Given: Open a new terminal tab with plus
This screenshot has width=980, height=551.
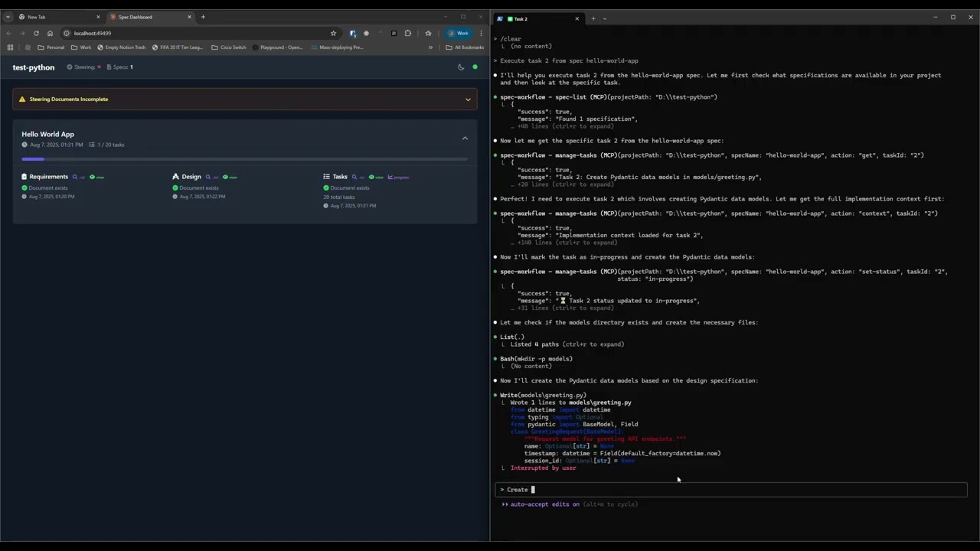Looking at the screenshot, I should tap(593, 18).
